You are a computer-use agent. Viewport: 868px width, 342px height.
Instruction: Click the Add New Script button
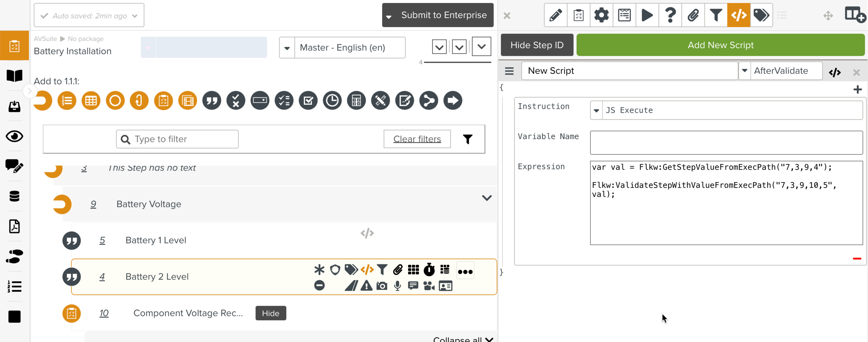720,45
